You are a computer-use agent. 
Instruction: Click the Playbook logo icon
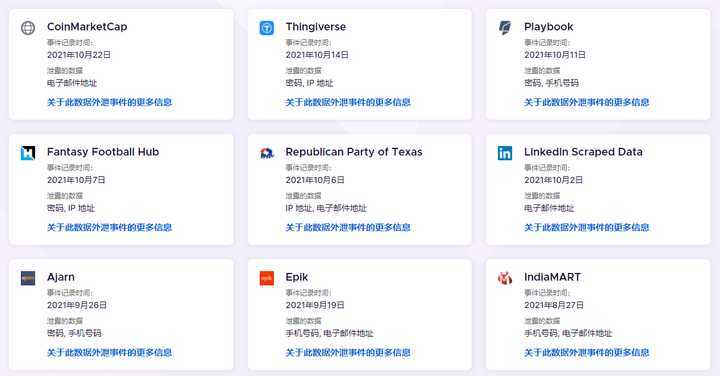coord(505,28)
